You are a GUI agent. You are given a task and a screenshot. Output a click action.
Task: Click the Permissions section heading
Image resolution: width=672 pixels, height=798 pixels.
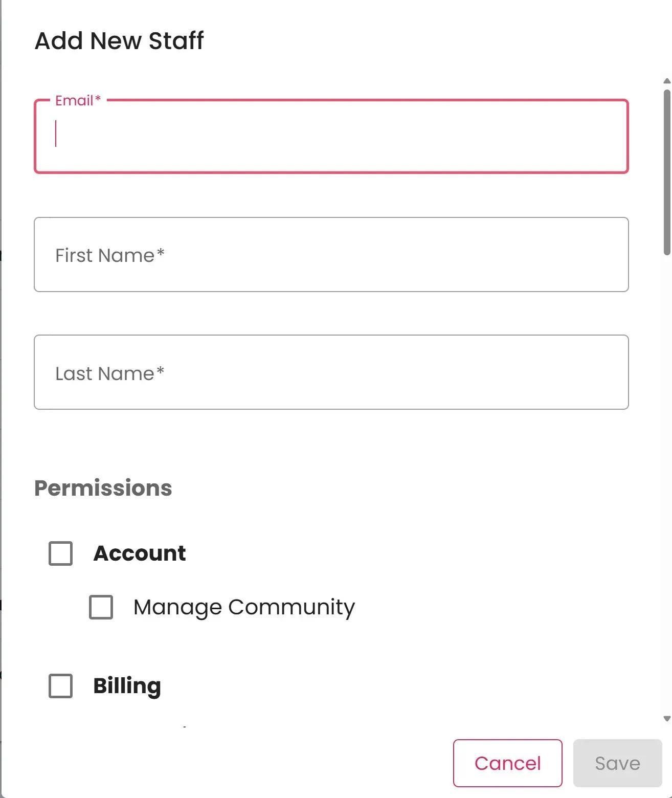103,488
